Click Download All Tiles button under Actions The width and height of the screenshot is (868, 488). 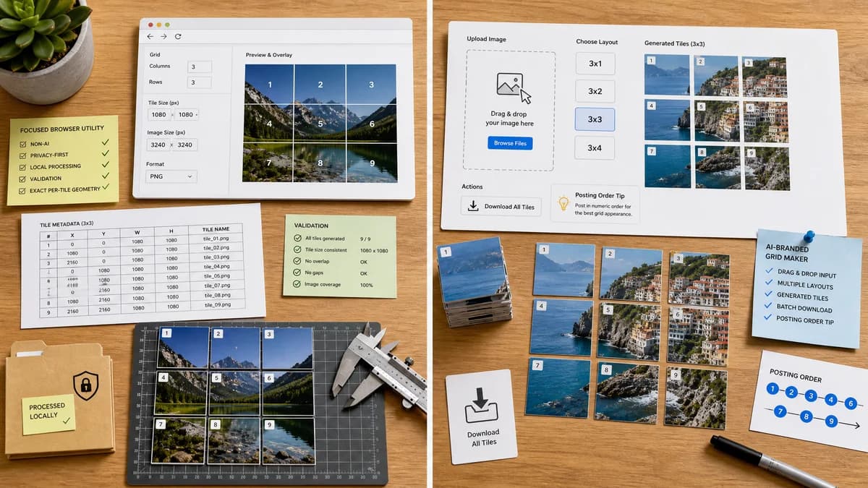(501, 206)
